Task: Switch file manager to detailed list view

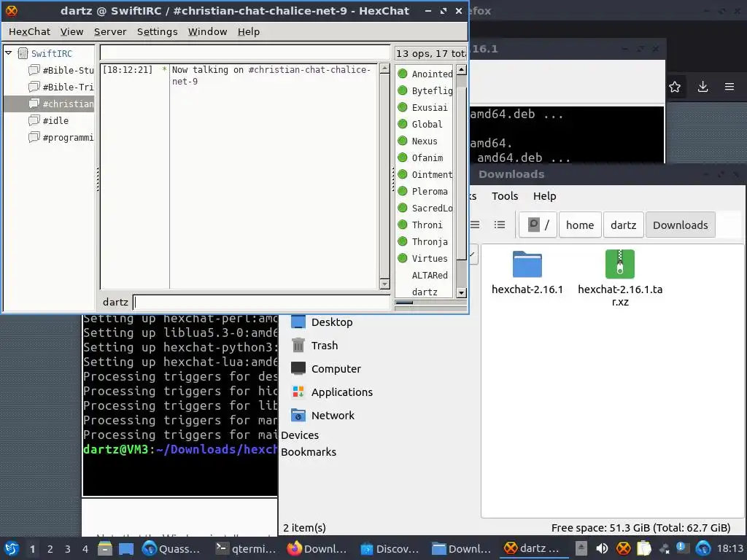Action: (x=499, y=225)
